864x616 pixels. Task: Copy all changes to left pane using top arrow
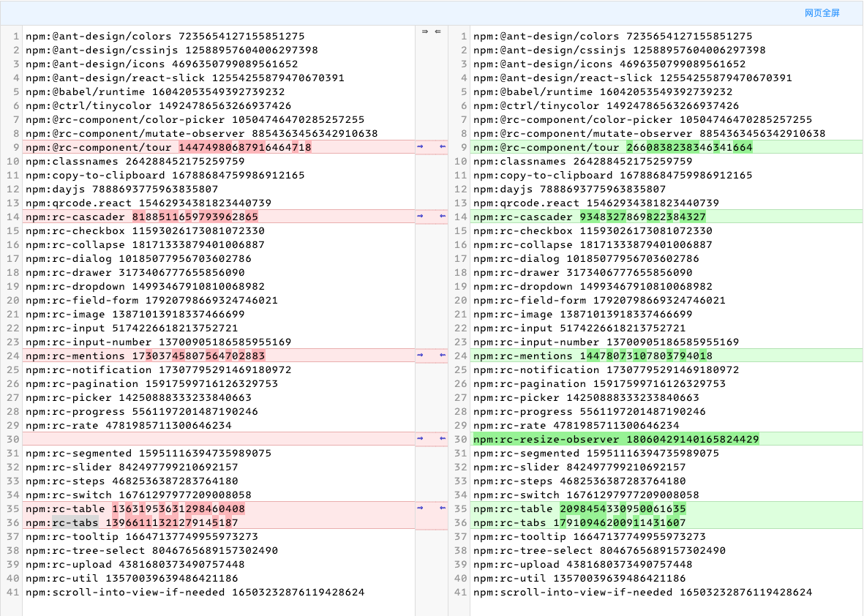438,31
